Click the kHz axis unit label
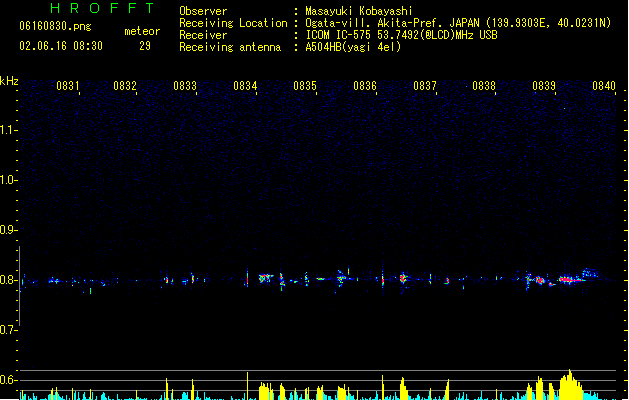This screenshot has height=400, width=629. coord(9,81)
